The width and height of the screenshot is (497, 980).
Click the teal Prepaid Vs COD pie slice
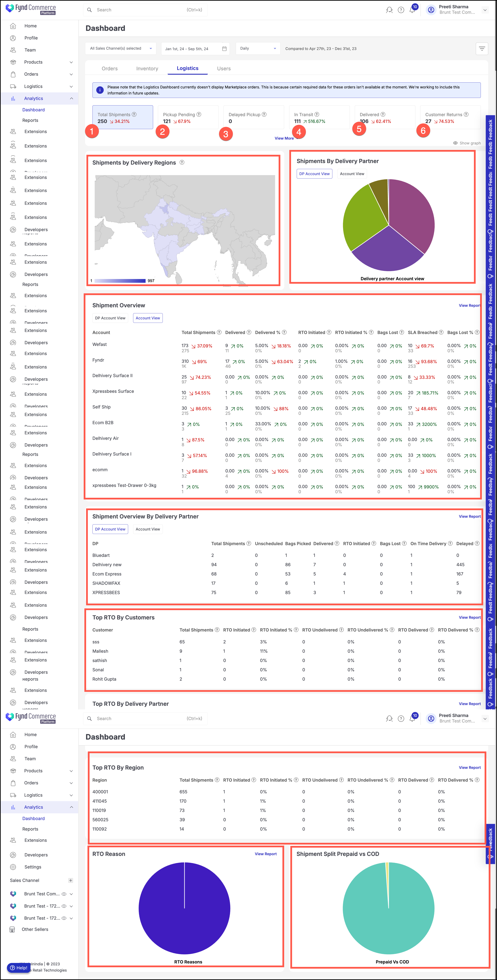point(389,913)
